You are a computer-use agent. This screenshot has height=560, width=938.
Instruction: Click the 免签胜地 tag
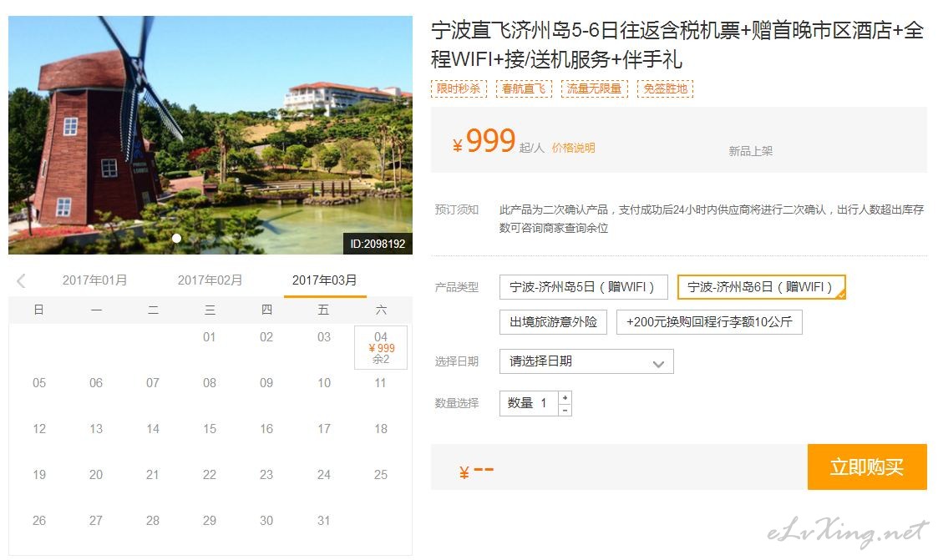coord(665,88)
